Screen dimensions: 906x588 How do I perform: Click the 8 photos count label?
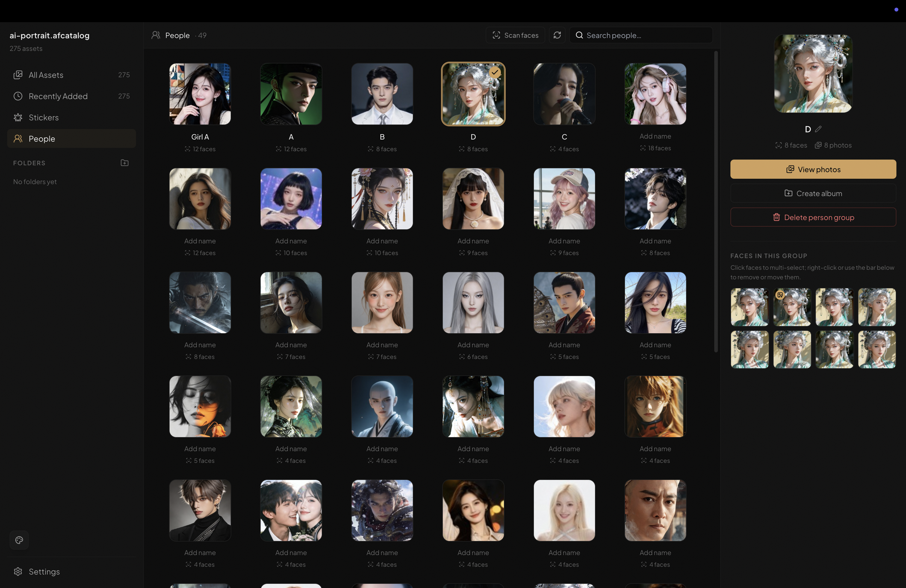click(x=833, y=145)
